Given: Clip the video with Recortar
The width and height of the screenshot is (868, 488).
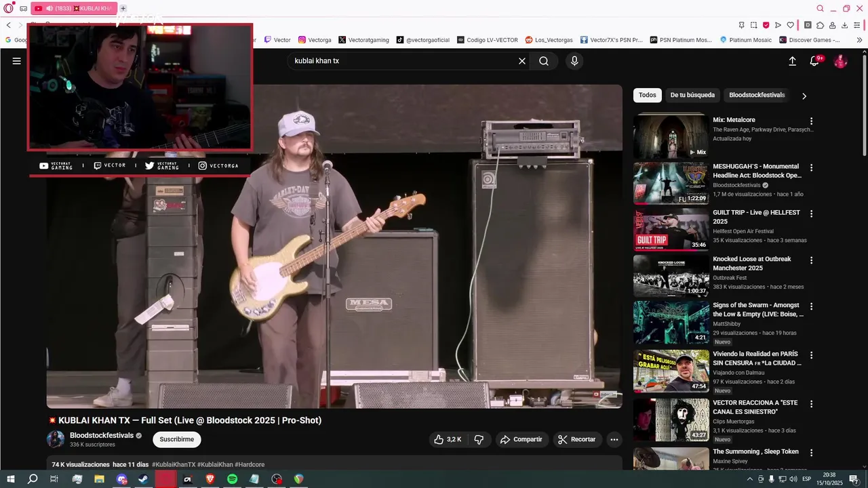Looking at the screenshot, I should 576,439.
